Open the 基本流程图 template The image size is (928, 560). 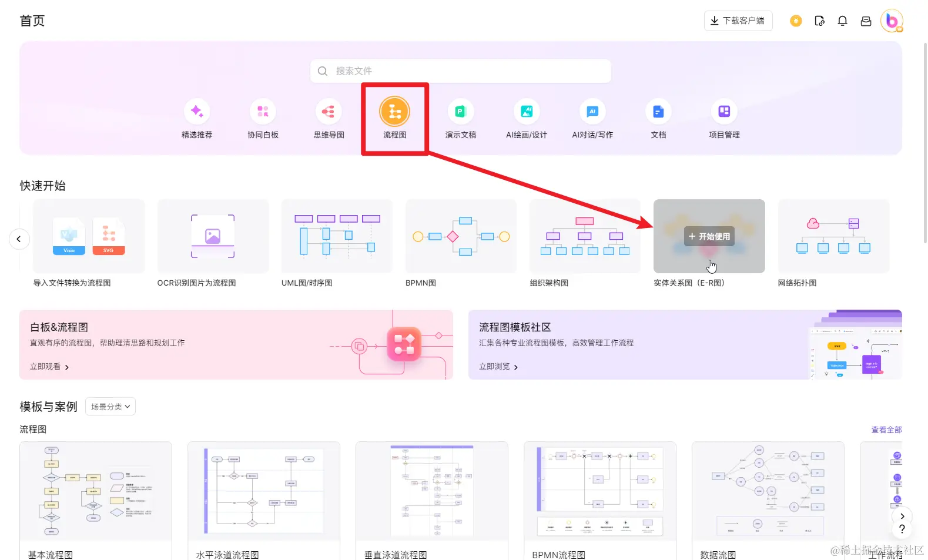tap(96, 501)
